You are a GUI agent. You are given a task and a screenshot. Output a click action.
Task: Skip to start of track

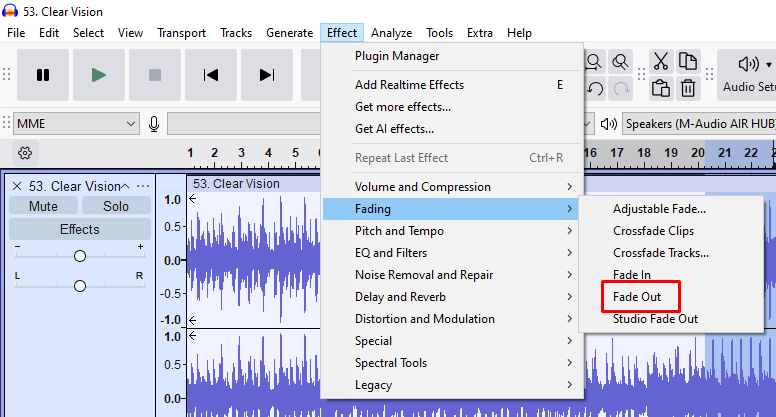pos(211,75)
